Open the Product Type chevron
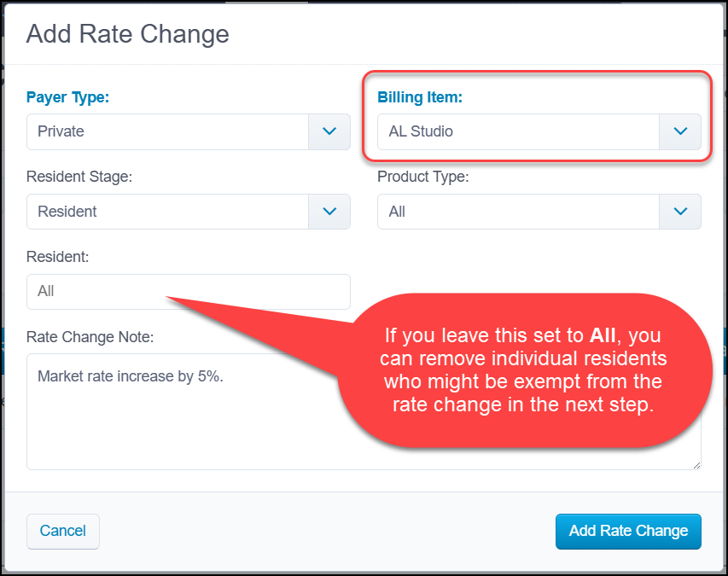 [x=680, y=212]
